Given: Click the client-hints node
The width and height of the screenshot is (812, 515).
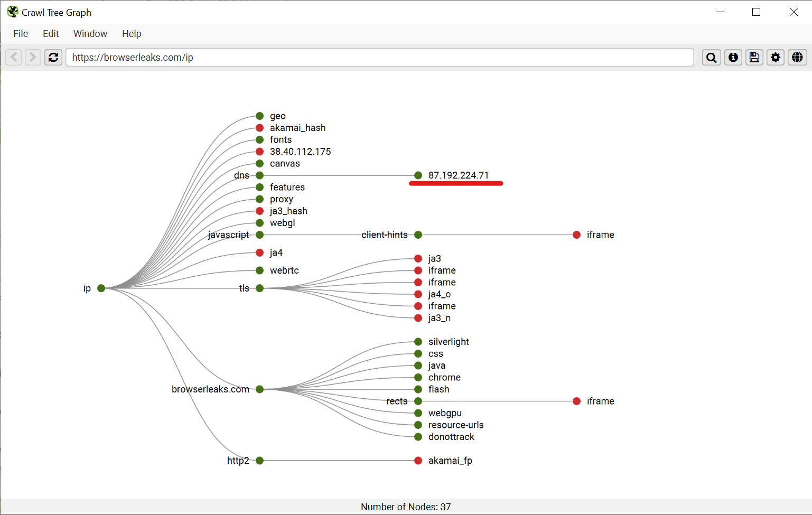Looking at the screenshot, I should pos(418,235).
